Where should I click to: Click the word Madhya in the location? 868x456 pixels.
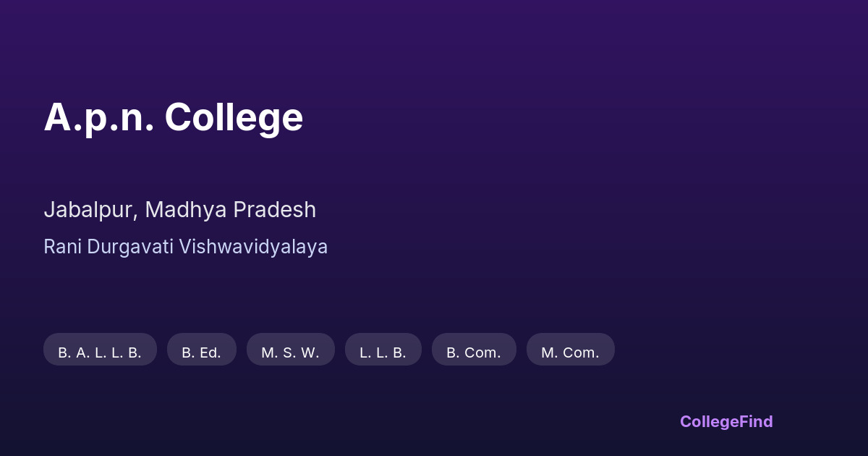[x=185, y=210]
